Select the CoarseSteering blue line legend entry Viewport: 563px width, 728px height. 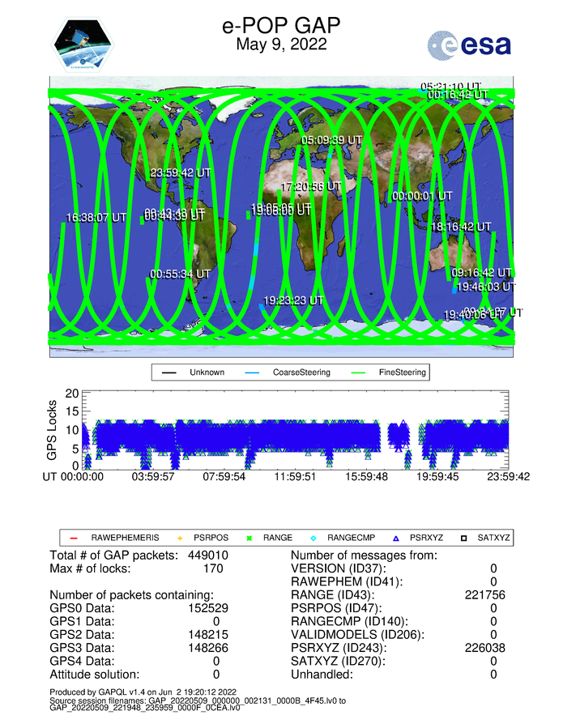(x=280, y=373)
